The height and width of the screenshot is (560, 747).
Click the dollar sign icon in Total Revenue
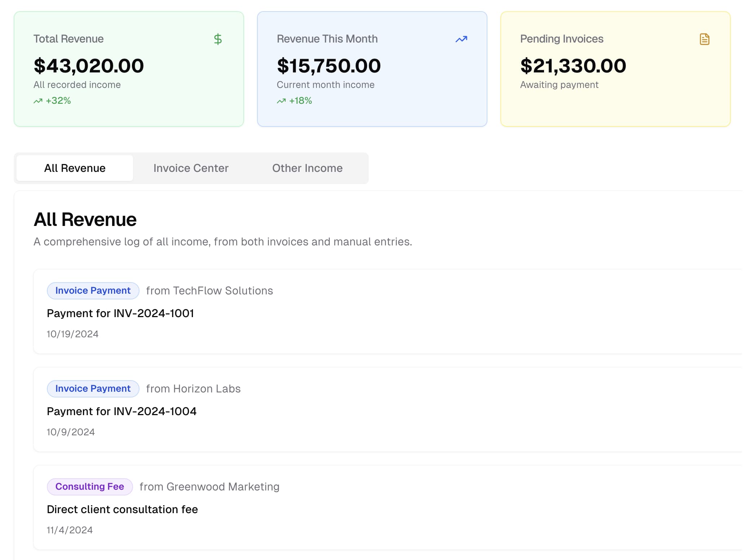pos(218,39)
